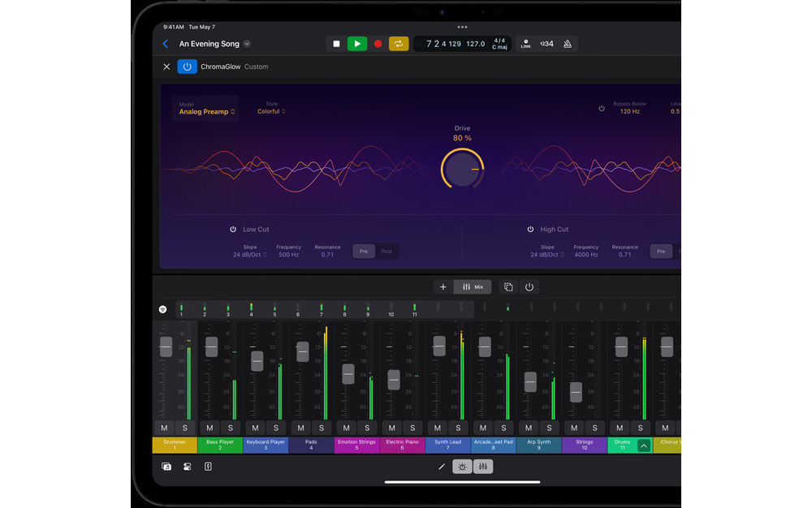Toggle the High Cut power button
812x508 pixels.
coord(530,229)
